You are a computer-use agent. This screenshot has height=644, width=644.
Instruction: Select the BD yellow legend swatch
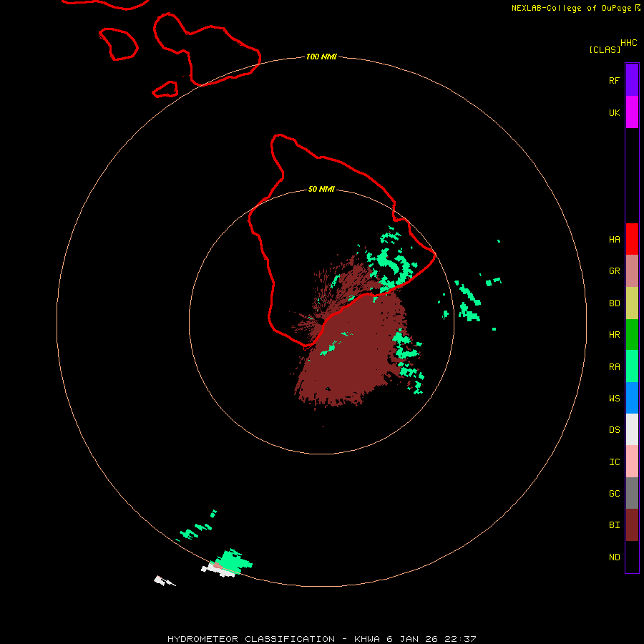pyautogui.click(x=632, y=303)
